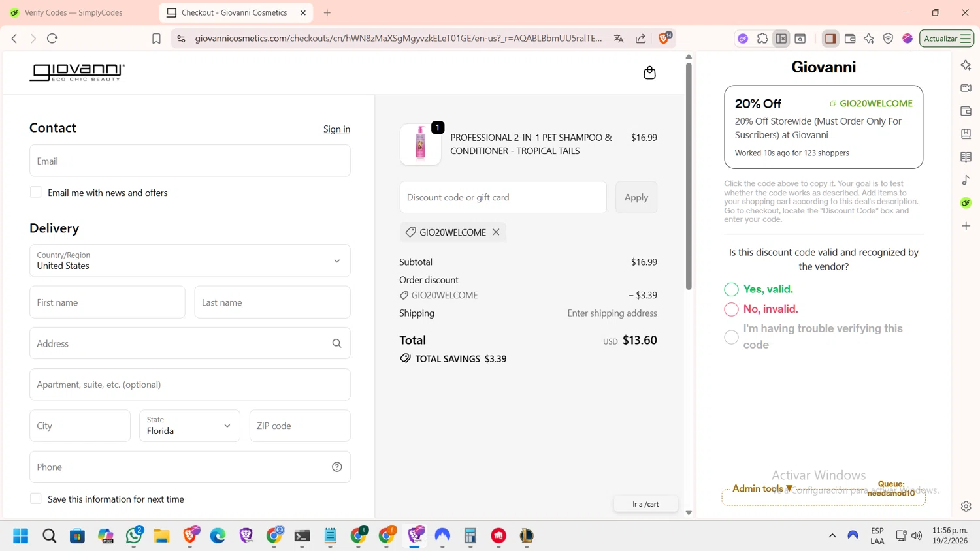Click the Discount code or gift card field
This screenshot has height=551, width=980.
[x=503, y=197]
